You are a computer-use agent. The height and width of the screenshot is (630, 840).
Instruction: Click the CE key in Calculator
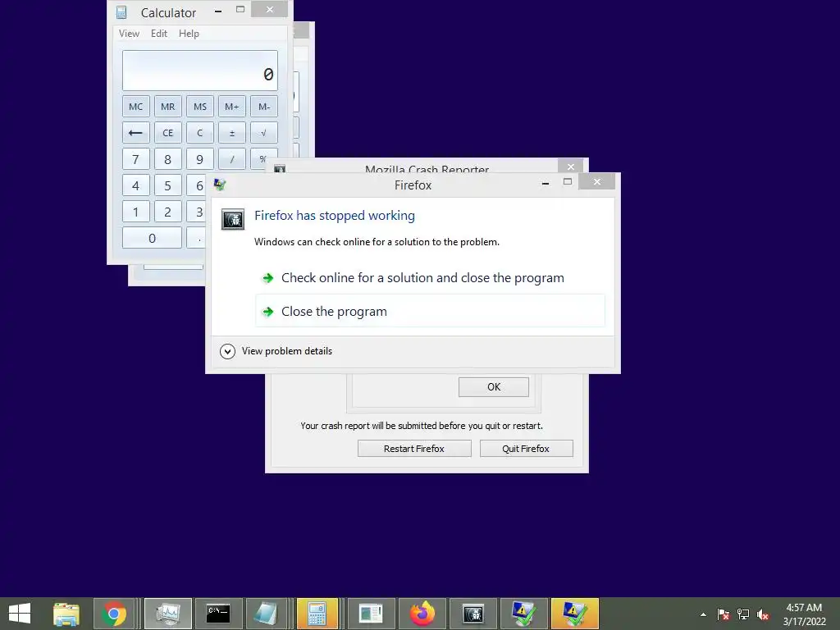(167, 133)
